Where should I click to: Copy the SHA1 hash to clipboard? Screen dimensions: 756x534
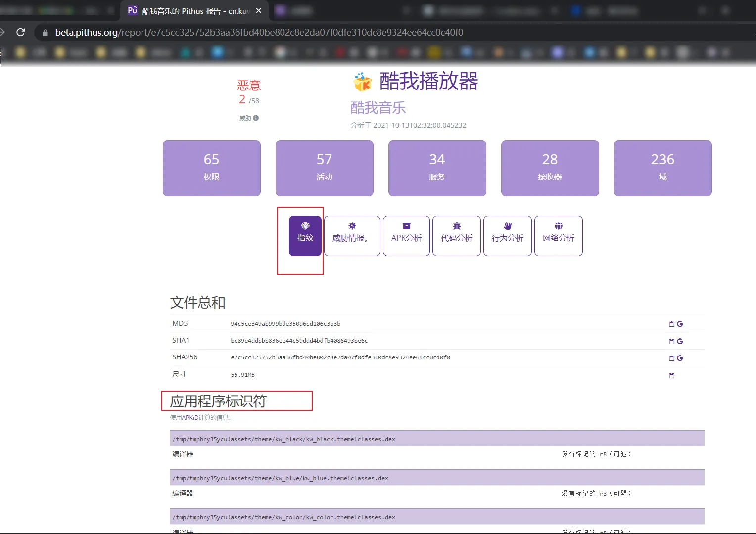coord(671,341)
